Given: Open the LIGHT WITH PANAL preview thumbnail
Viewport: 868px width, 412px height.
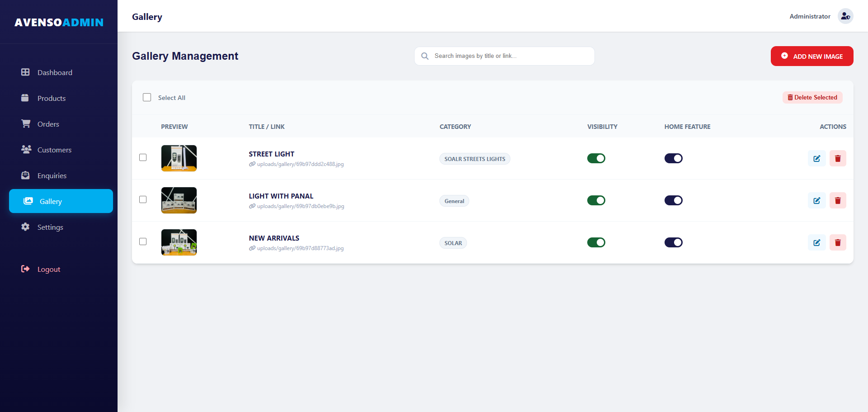Looking at the screenshot, I should tap(179, 200).
